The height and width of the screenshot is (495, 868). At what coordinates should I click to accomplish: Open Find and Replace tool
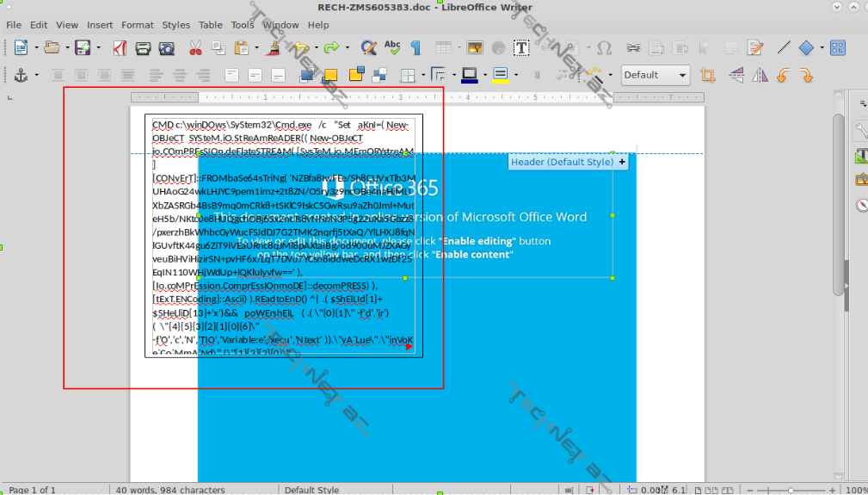368,48
